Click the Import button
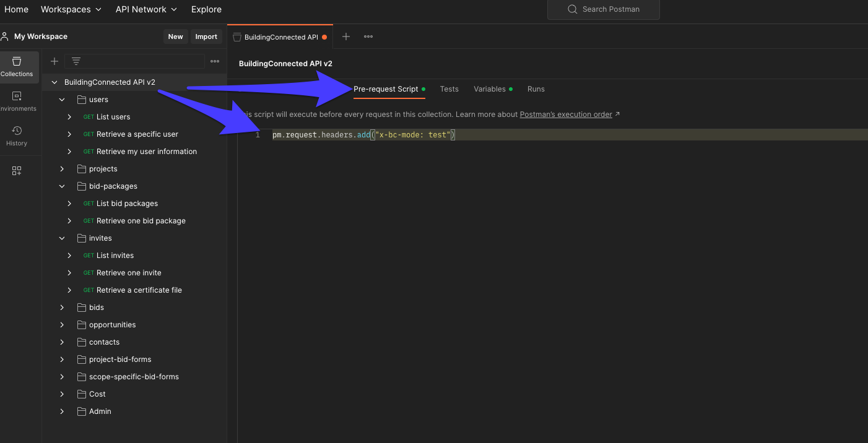The width and height of the screenshot is (868, 443). (206, 36)
